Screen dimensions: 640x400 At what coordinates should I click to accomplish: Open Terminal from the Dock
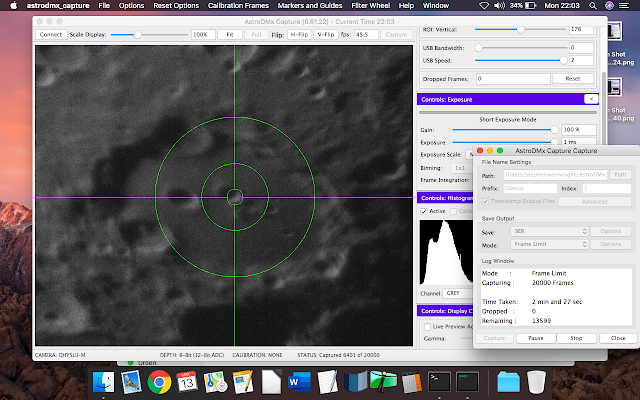click(x=439, y=382)
